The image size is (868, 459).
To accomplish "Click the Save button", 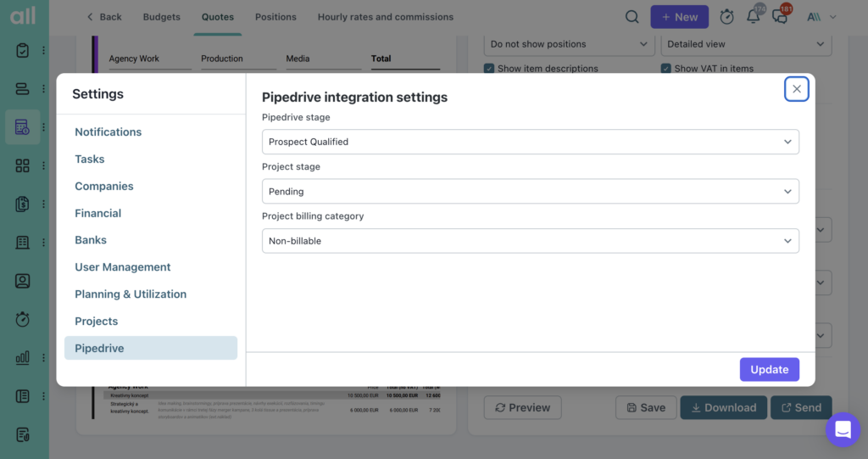I will click(x=646, y=407).
